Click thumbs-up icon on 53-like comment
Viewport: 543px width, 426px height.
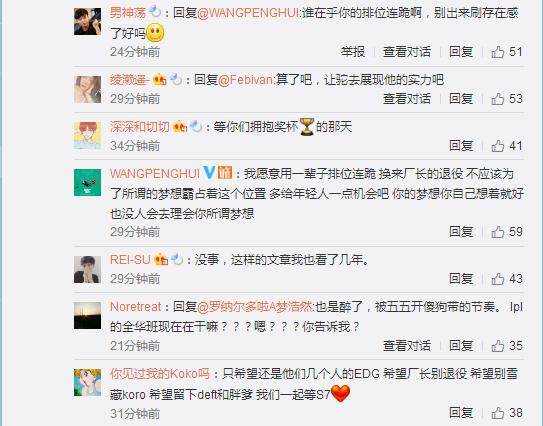498,99
